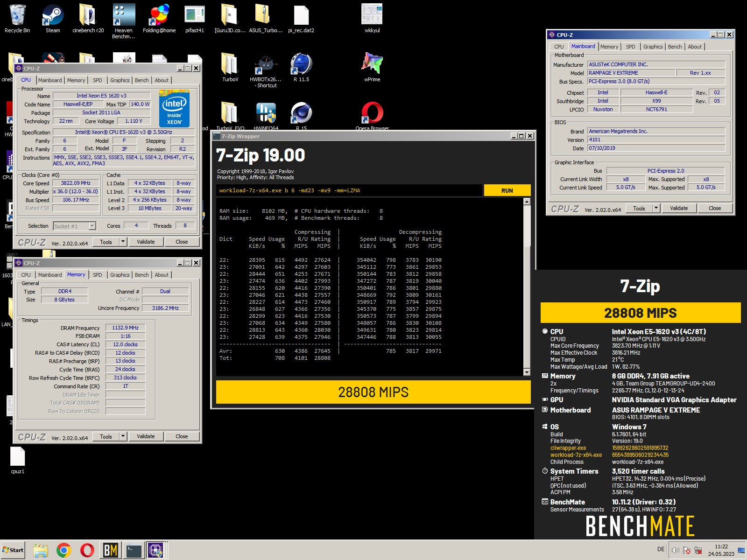This screenshot has width=747, height=560.
Task: Click Tools button in CPU-Z Mainboard window
Action: coord(639,208)
